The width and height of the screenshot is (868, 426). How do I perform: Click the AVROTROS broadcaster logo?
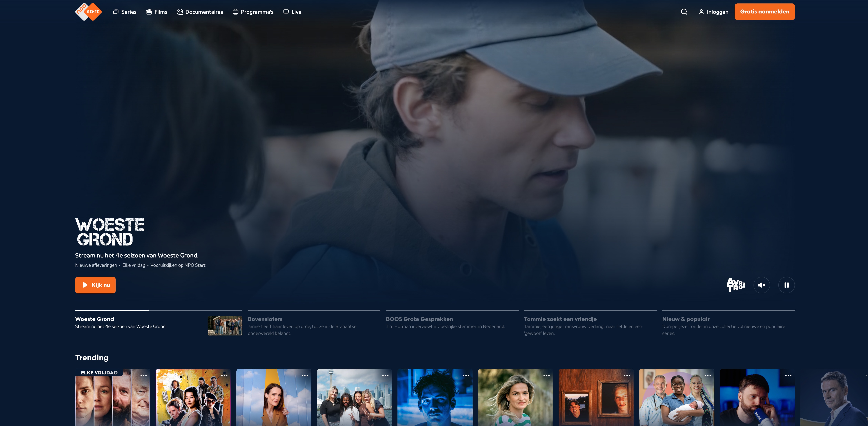[x=736, y=285]
